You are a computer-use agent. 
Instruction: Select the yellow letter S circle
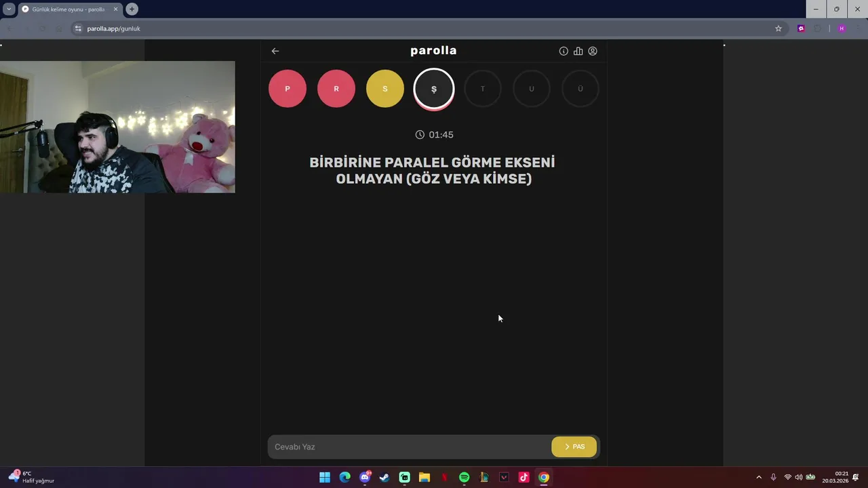pos(385,89)
